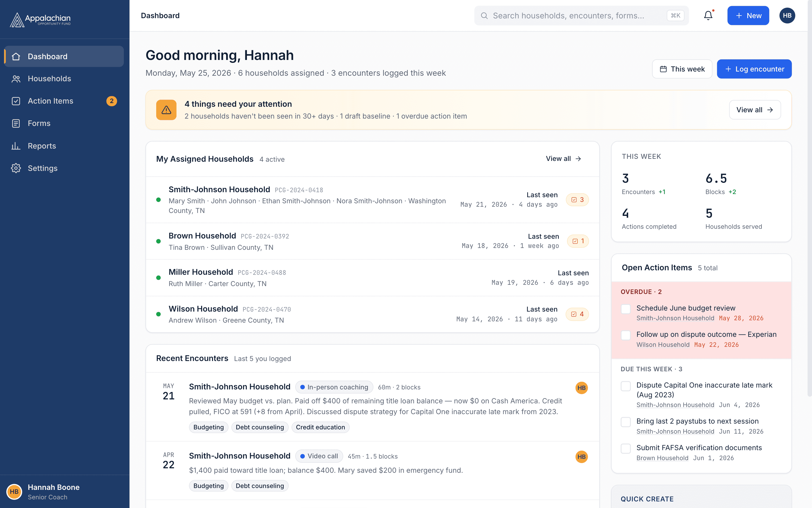Click the Dashboard home sidebar icon
This screenshot has height=508, width=812.
(16, 57)
